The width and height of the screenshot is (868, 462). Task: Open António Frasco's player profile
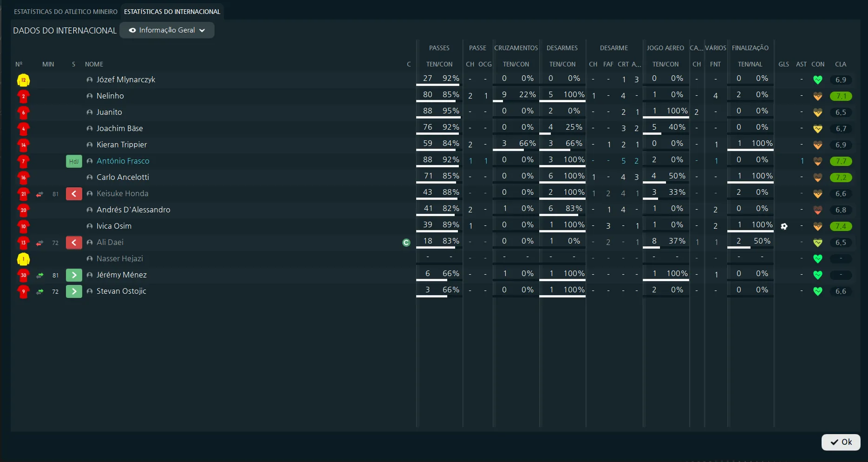(123, 161)
